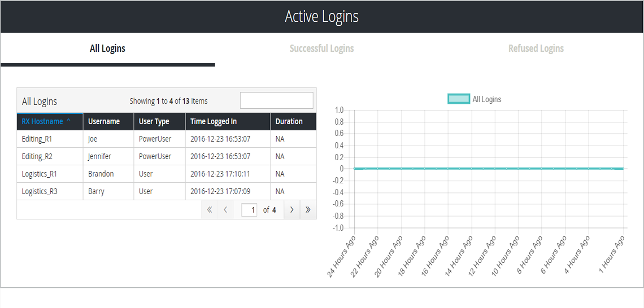Select username Barry in table
The image size is (644, 308).
pyautogui.click(x=97, y=191)
